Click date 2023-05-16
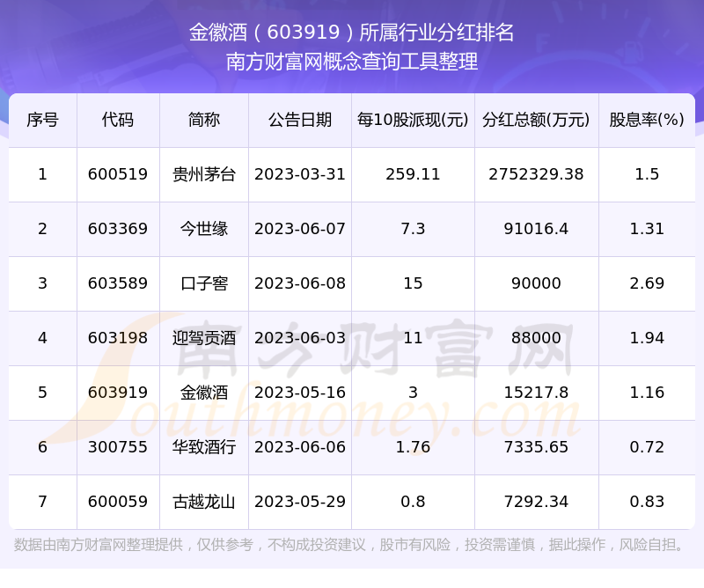This screenshot has width=704, height=588. point(300,393)
